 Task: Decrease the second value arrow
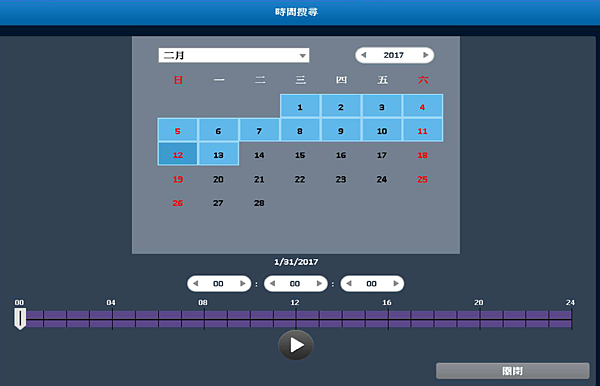tap(349, 283)
